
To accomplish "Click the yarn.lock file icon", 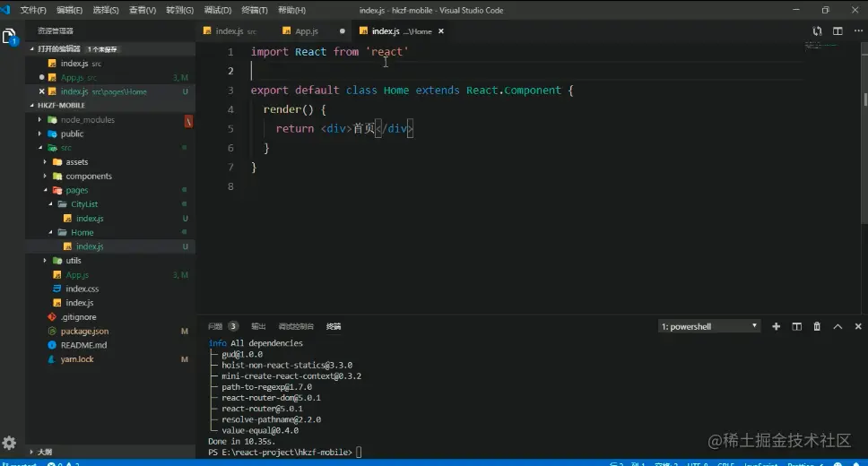I will 52,359.
